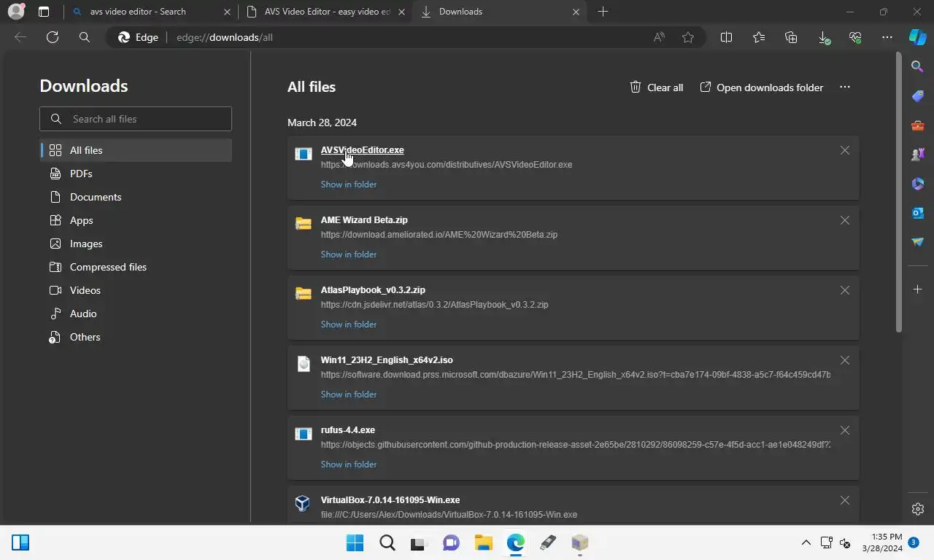Viewport: 934px width, 560px height.
Task: Open the taskbar clock showing 1:35 PM
Action: coord(881,542)
